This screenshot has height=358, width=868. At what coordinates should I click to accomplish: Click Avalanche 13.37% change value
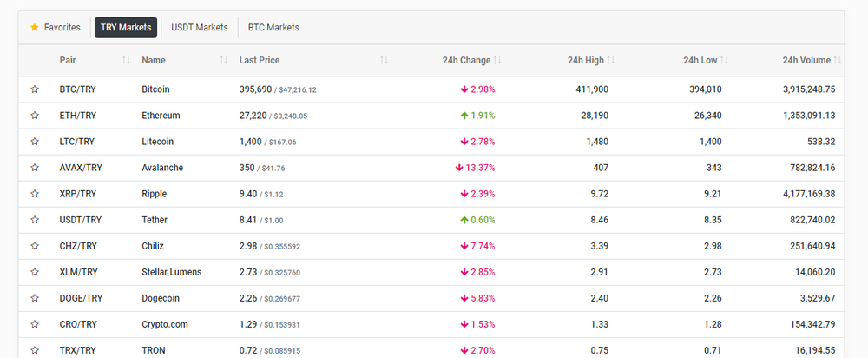(x=483, y=168)
